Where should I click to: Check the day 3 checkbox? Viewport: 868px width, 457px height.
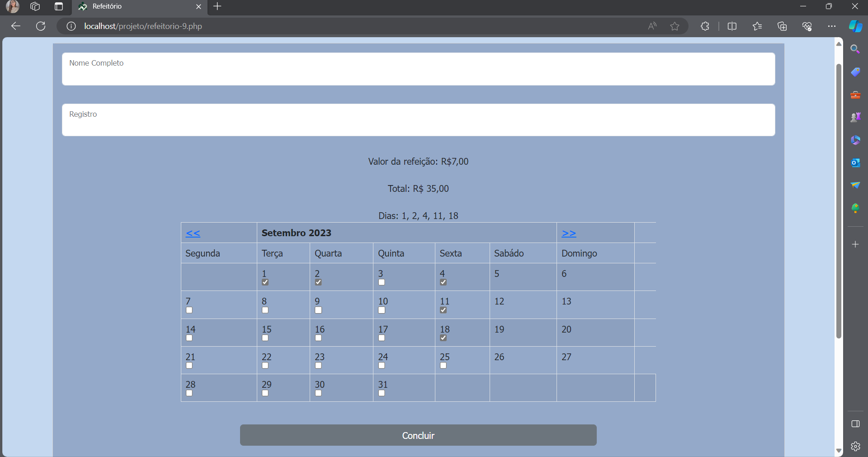coord(382,282)
